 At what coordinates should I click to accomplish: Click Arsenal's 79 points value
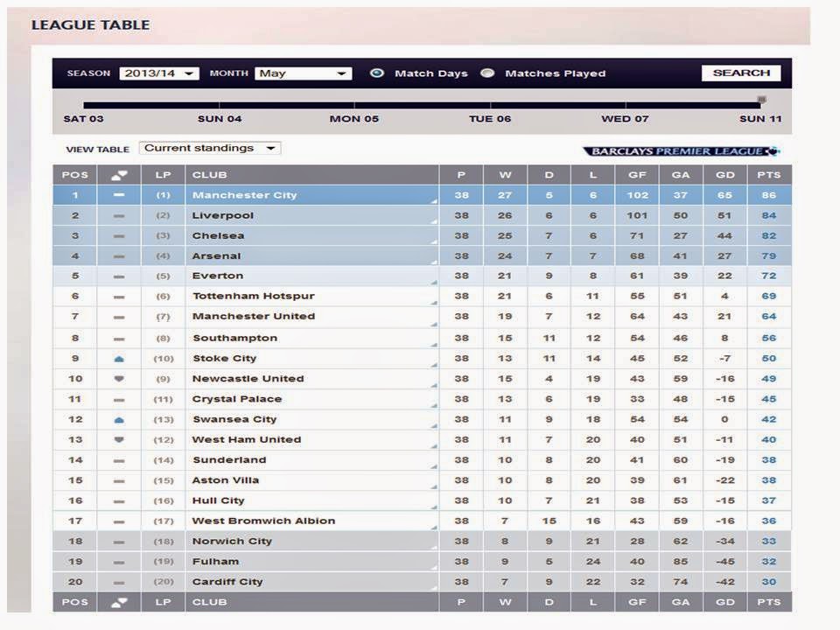tap(769, 256)
